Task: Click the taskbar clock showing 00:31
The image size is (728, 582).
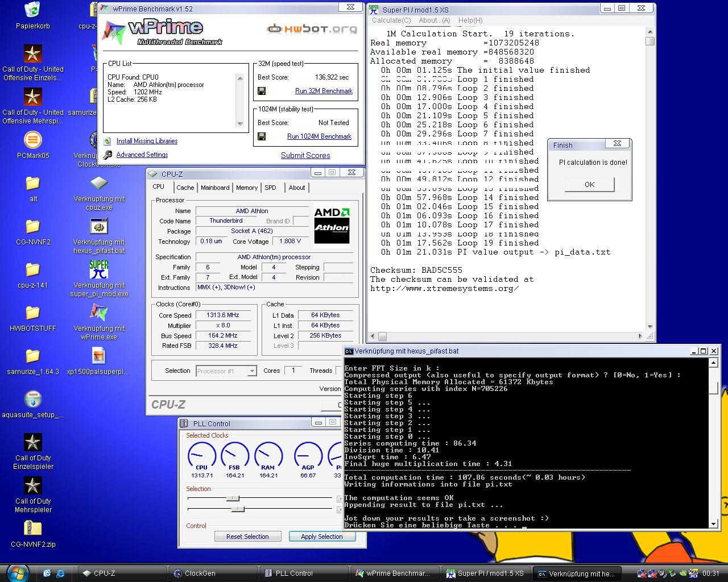Action: tap(710, 573)
